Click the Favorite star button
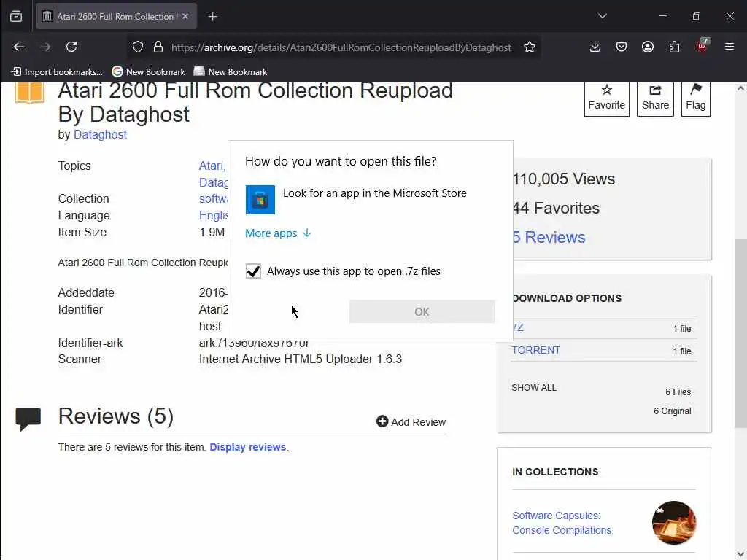This screenshot has width=747, height=560. [x=606, y=98]
